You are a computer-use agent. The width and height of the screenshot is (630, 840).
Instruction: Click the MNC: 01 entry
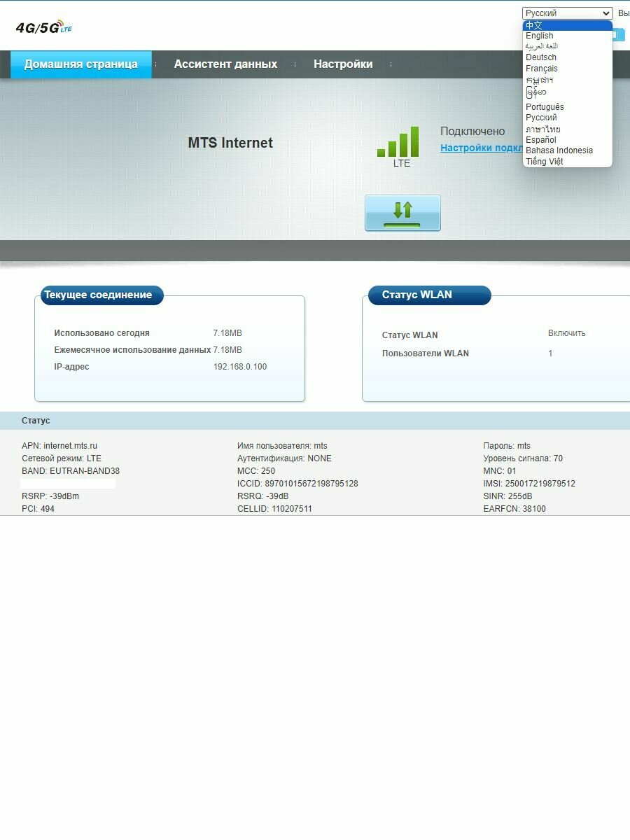500,471
